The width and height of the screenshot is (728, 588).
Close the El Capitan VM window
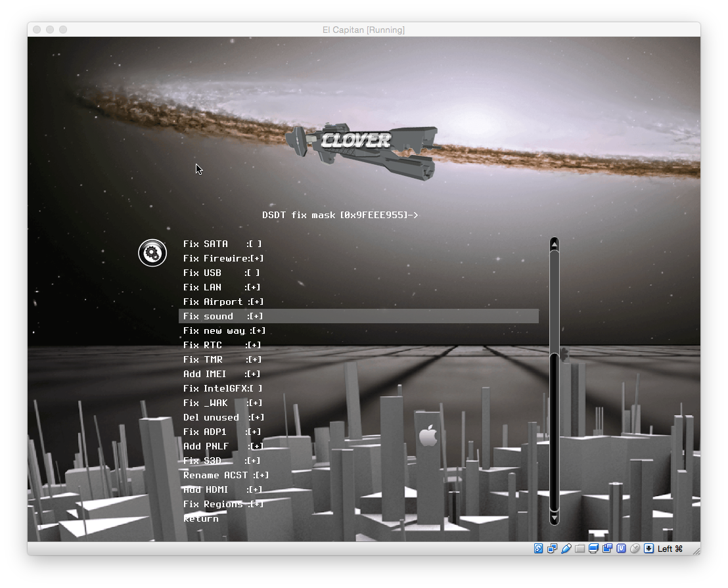pyautogui.click(x=37, y=30)
